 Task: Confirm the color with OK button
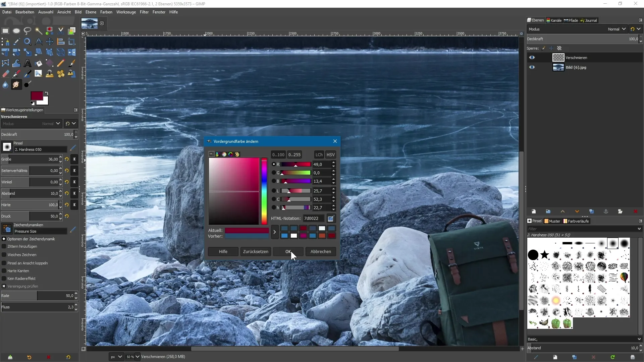tap(288, 252)
